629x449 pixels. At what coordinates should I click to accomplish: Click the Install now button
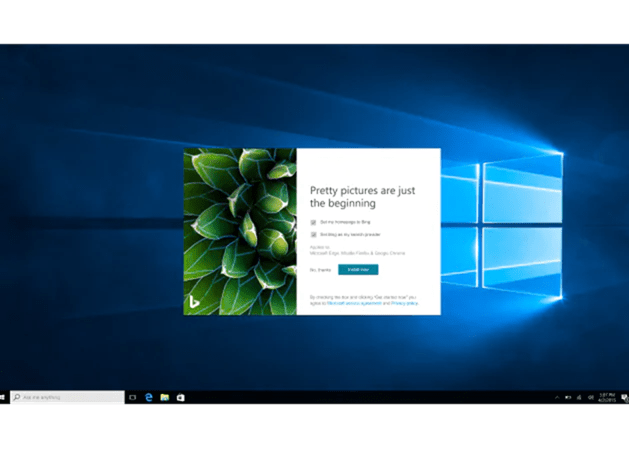pos(358,270)
